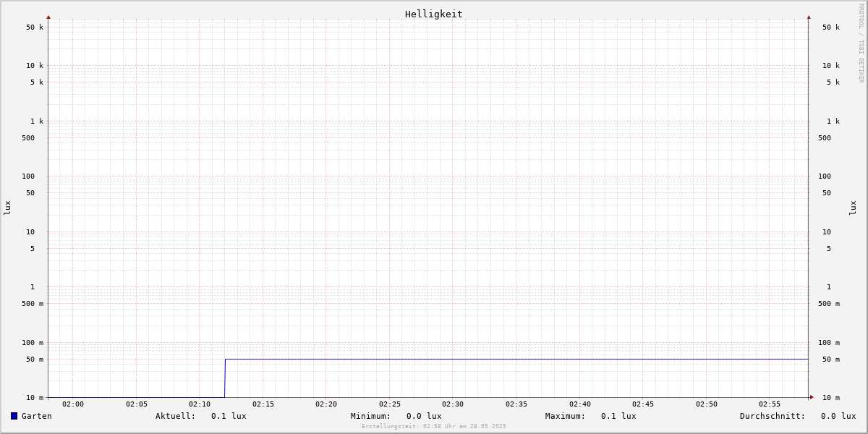Click the 50 k label on left axis
Viewport: 868px width, 434px height.
tap(35, 27)
